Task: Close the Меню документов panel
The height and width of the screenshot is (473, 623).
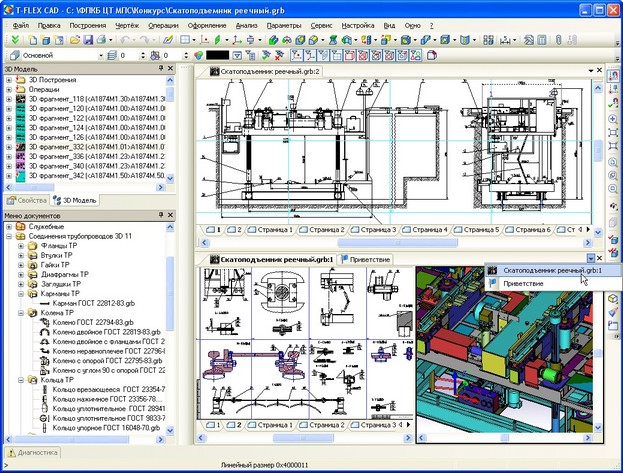Action: coord(170,215)
